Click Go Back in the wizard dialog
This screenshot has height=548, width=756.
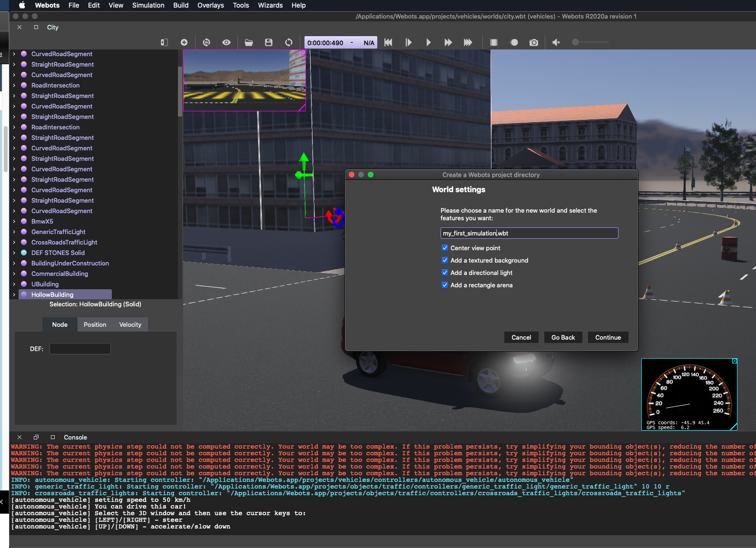click(563, 337)
